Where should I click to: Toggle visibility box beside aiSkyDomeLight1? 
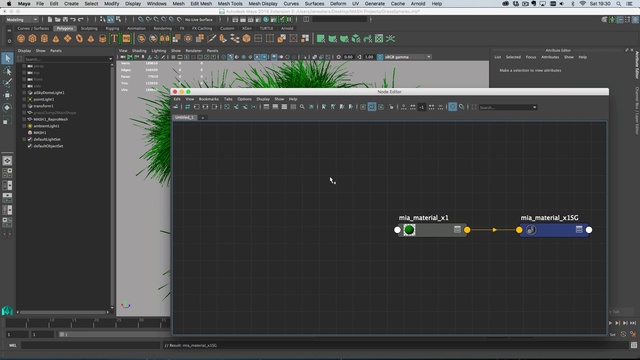pyautogui.click(x=24, y=93)
